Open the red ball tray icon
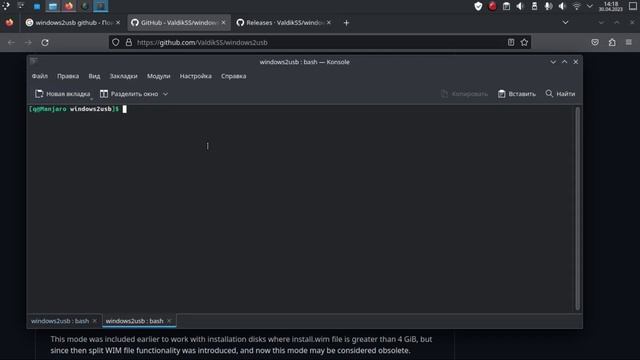The width and height of the screenshot is (640, 360). point(492,6)
